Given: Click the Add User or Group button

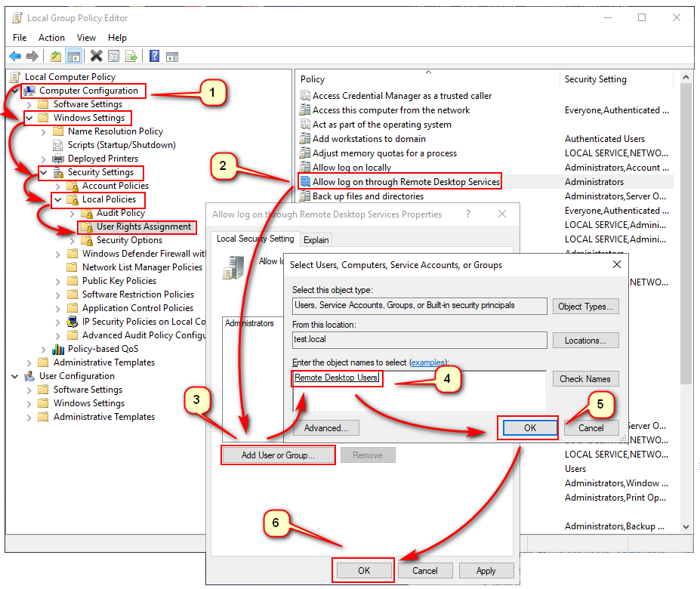Looking at the screenshot, I should click(277, 455).
